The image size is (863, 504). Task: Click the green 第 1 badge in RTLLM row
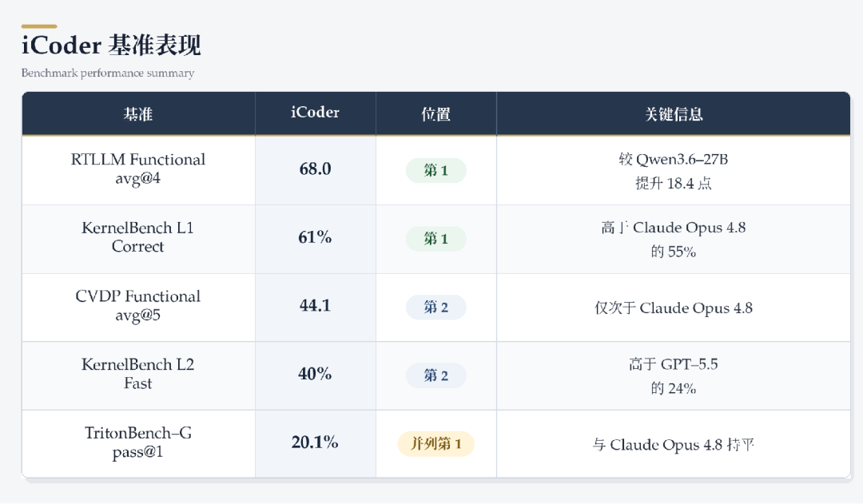[x=436, y=171]
